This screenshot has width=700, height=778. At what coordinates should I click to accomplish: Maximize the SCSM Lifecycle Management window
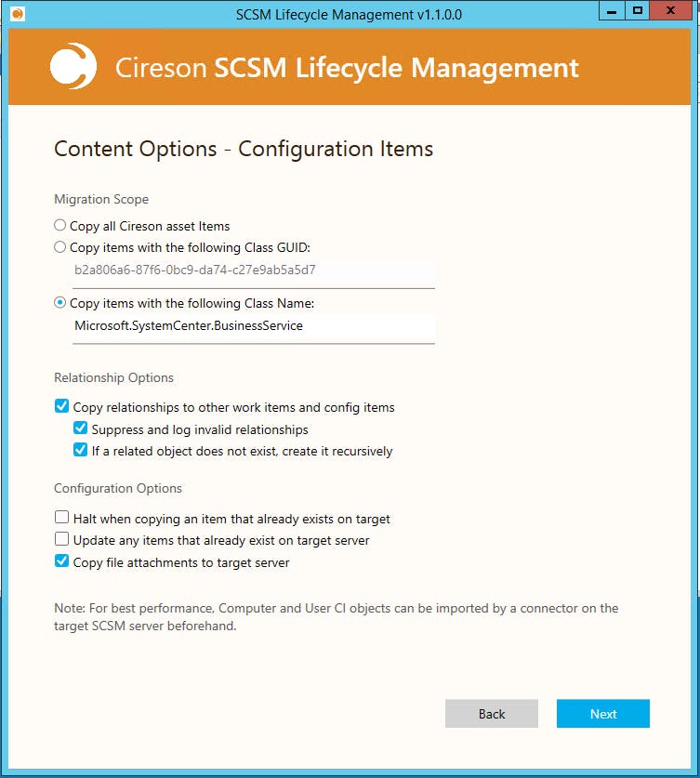(638, 10)
